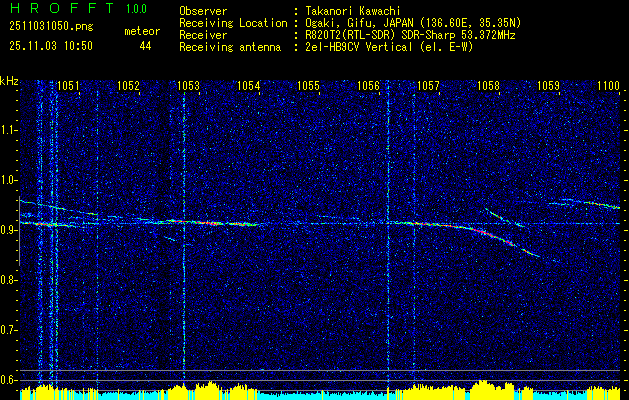Click the Receiving Location label

pyautogui.click(x=233, y=23)
